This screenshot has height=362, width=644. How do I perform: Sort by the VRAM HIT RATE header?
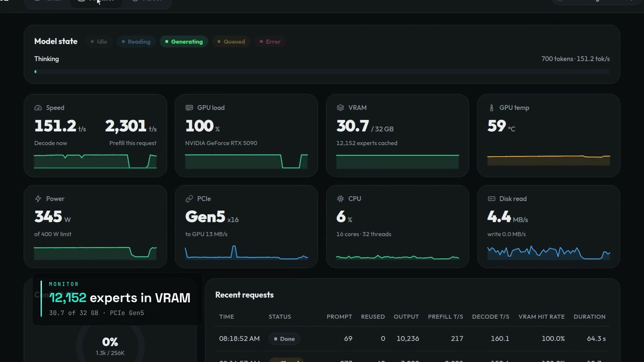(541, 317)
